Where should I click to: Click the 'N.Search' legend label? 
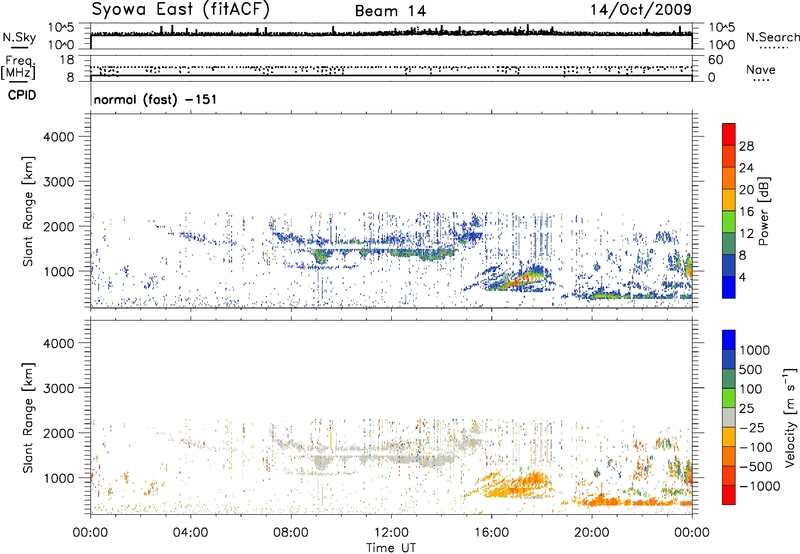coord(772,37)
